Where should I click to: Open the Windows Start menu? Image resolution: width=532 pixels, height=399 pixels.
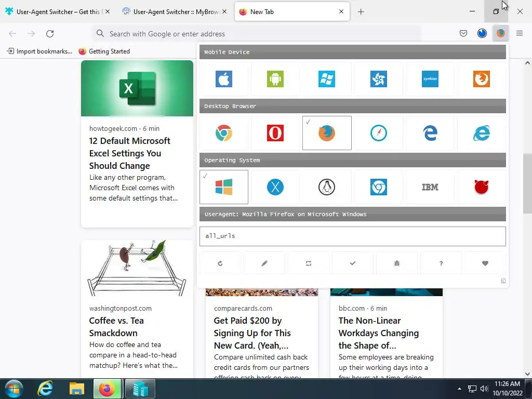(14, 389)
